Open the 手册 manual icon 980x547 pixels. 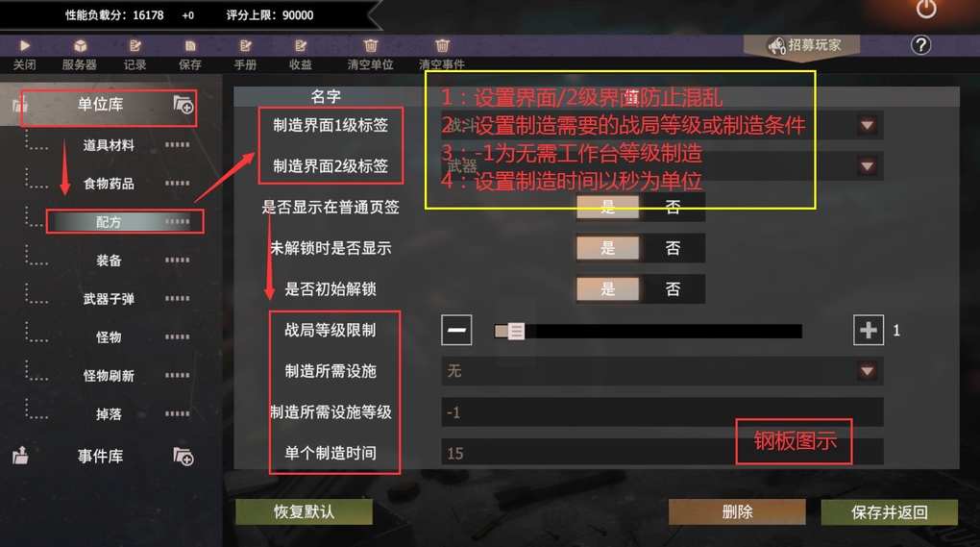coord(245,45)
